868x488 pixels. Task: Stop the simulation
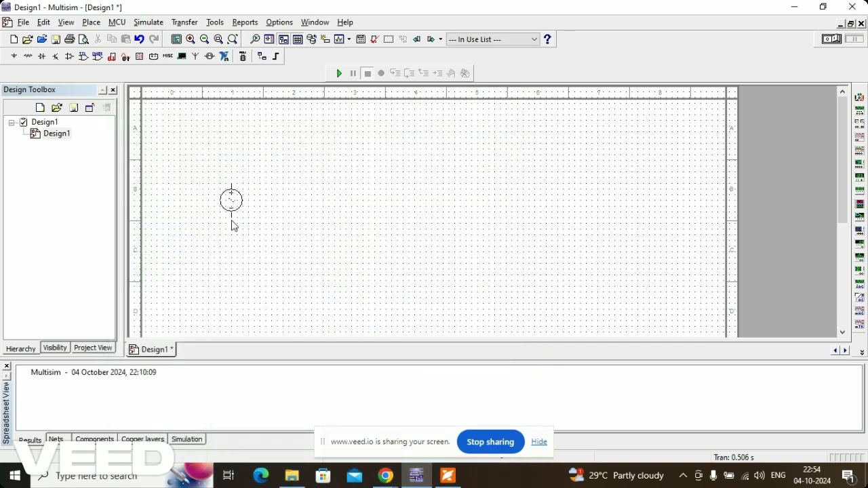point(368,73)
